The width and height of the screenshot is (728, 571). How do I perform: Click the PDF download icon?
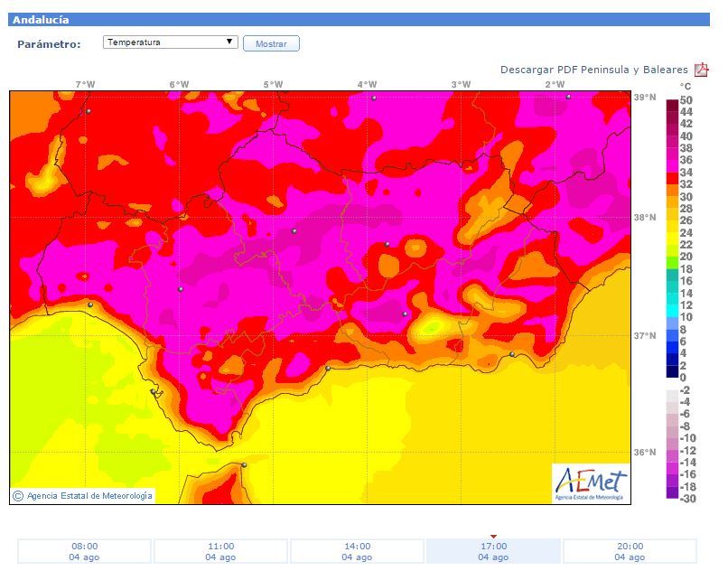coord(701,70)
